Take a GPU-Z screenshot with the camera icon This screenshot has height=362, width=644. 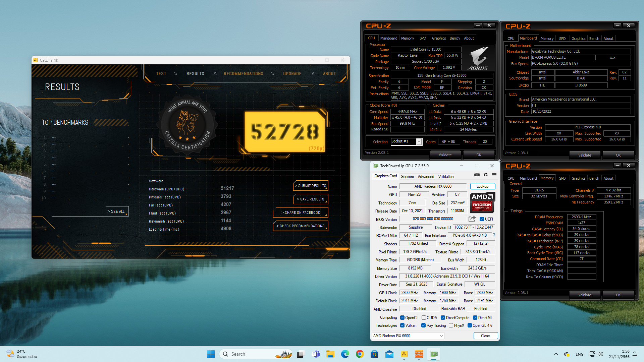pos(477,175)
